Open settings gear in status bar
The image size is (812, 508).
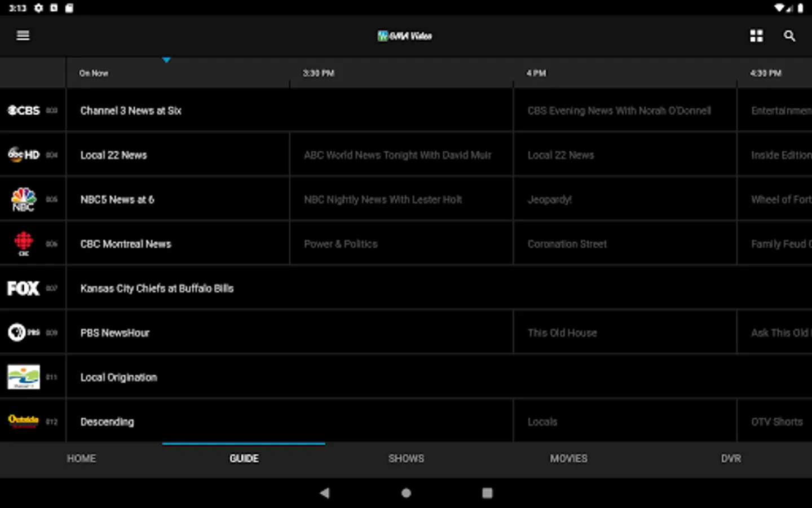pyautogui.click(x=38, y=8)
